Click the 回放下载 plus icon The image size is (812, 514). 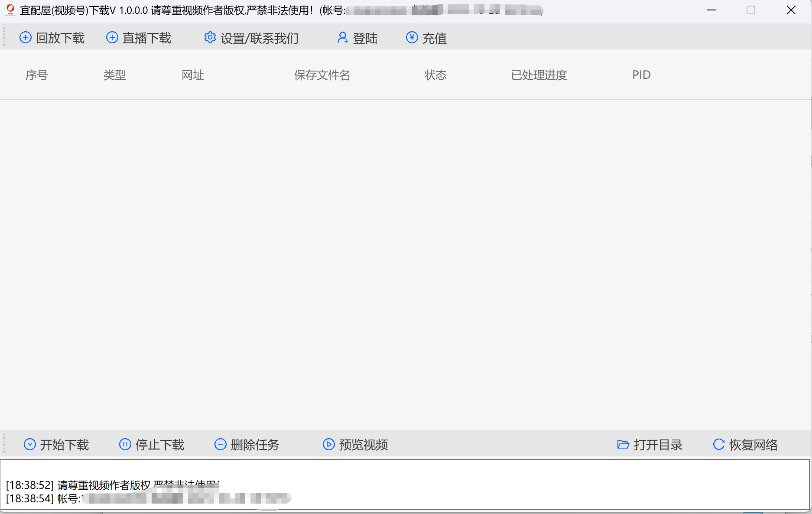[26, 38]
